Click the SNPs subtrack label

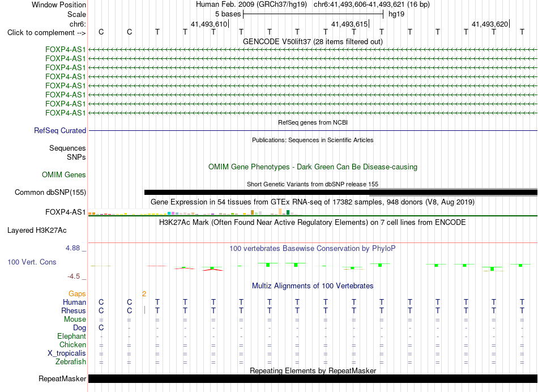76,157
